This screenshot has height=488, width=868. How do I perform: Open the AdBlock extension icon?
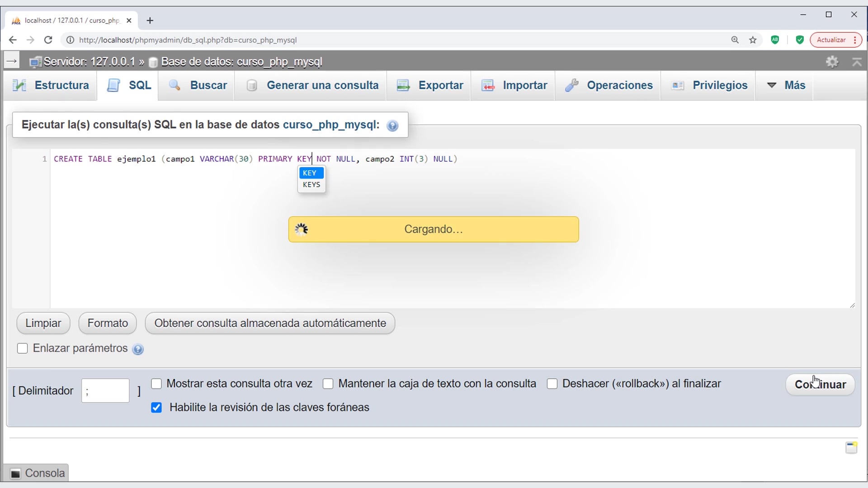point(775,40)
